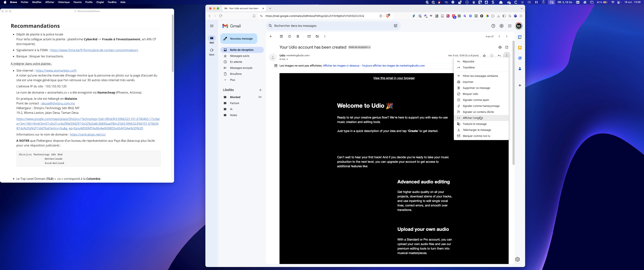This screenshot has height=270, width=644.
Task: Open Gmail settings gear
Action: click(502, 26)
